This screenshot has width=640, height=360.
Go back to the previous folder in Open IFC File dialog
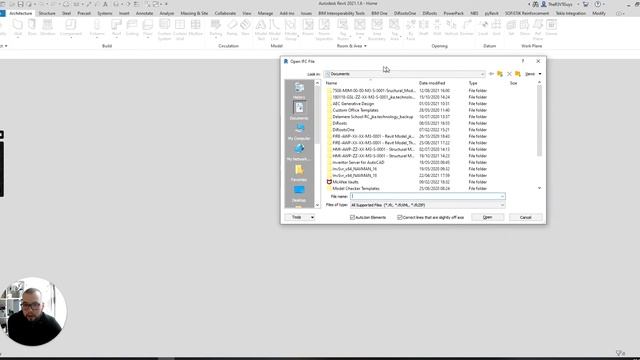click(x=491, y=74)
